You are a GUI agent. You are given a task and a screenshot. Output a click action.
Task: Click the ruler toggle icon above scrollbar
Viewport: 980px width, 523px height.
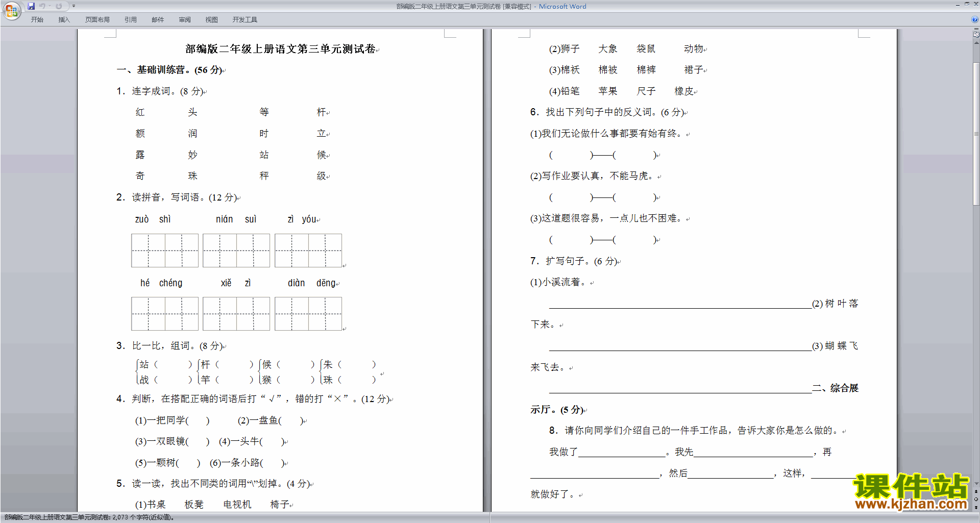pyautogui.click(x=976, y=35)
